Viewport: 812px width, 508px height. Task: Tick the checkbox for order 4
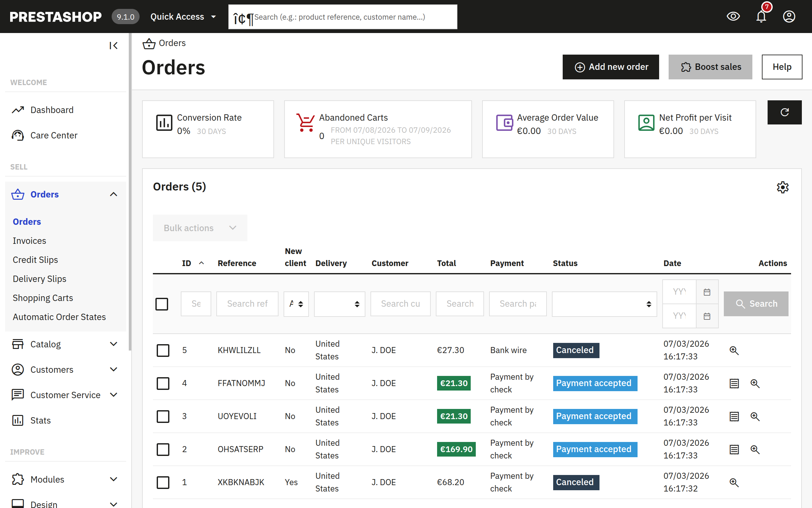coord(163,383)
